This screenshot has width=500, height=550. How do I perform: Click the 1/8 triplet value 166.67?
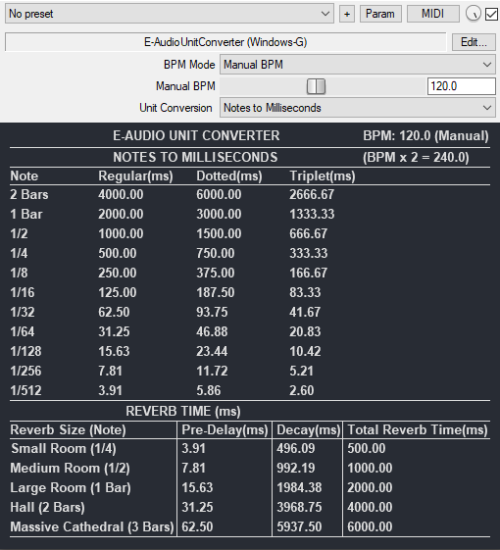pos(308,273)
